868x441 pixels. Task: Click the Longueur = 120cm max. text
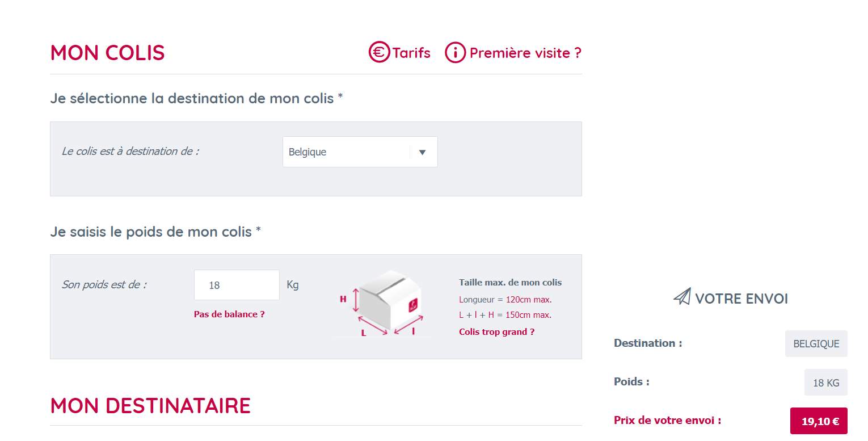[x=505, y=300]
